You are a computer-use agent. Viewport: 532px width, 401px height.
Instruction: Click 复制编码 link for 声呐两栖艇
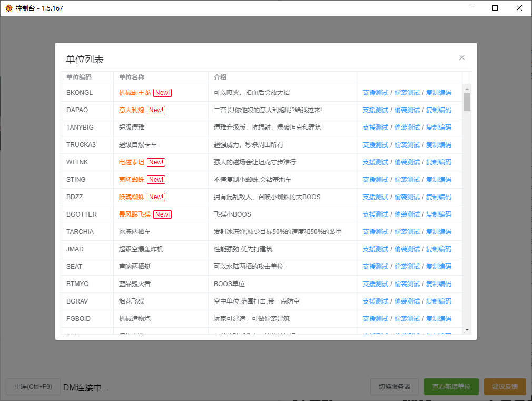pyautogui.click(x=438, y=266)
